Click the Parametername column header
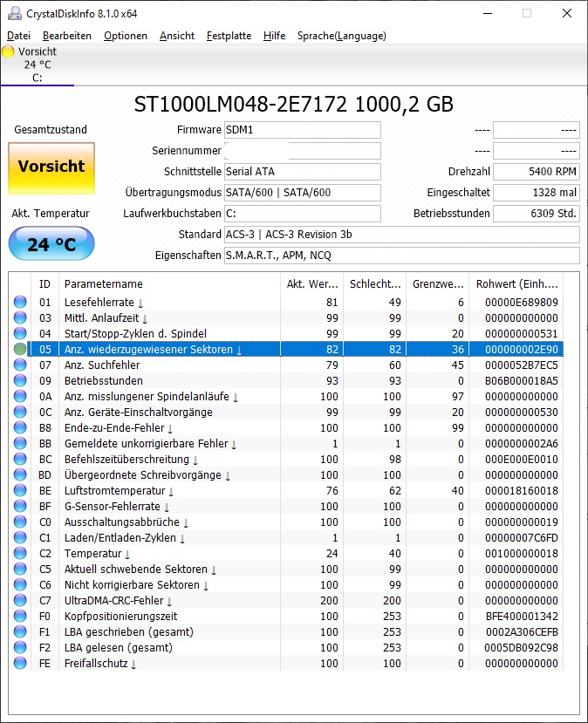This screenshot has height=723, width=588. 169,284
